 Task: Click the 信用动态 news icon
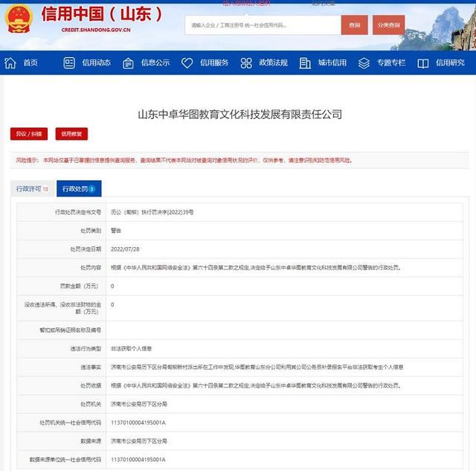tap(69, 63)
